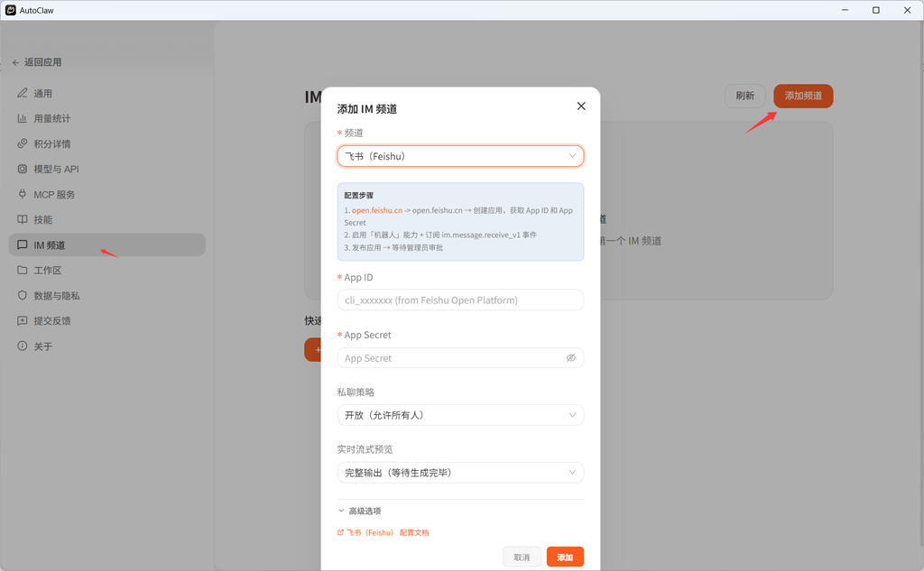Click the 频道 dropdown chevron arrow
This screenshot has width=924, height=571.
[x=572, y=156]
